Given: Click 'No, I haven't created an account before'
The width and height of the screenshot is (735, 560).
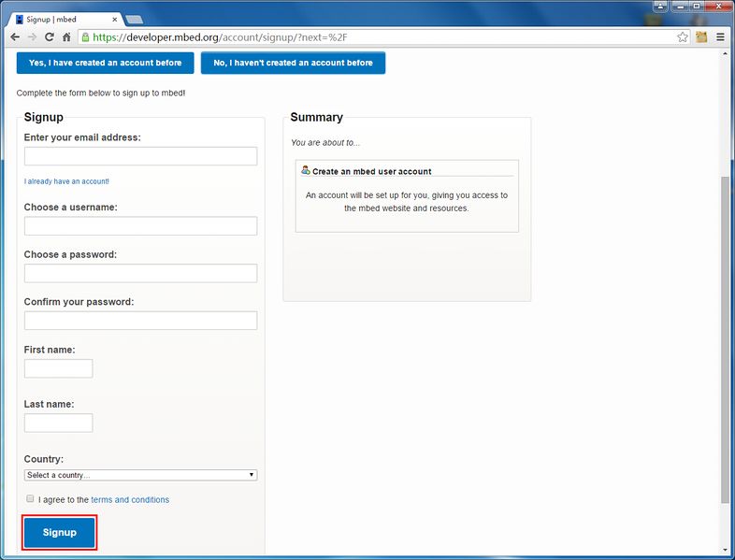Looking at the screenshot, I should (x=293, y=63).
